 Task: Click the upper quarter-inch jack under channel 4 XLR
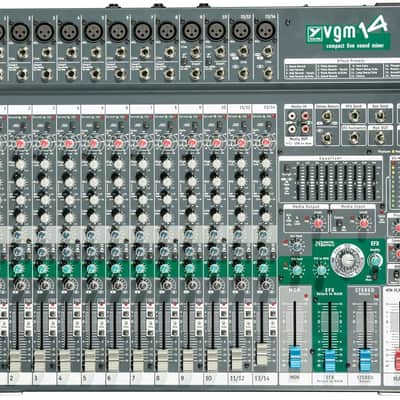pos(71,53)
